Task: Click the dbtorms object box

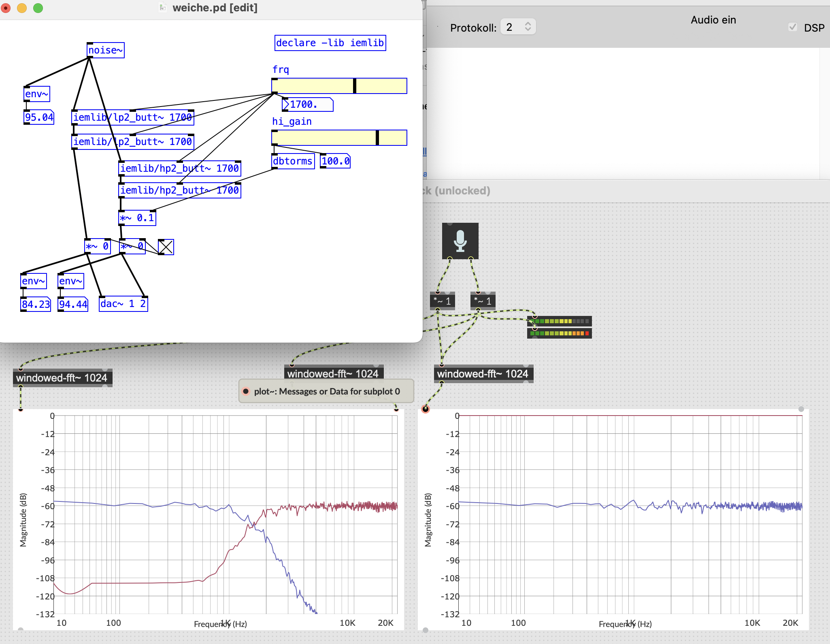Action: coord(293,161)
